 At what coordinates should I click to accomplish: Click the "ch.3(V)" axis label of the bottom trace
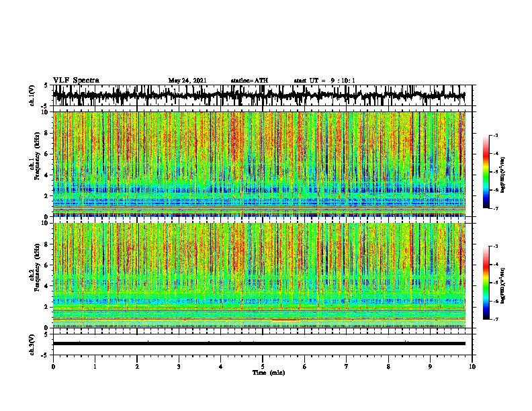click(x=32, y=345)
